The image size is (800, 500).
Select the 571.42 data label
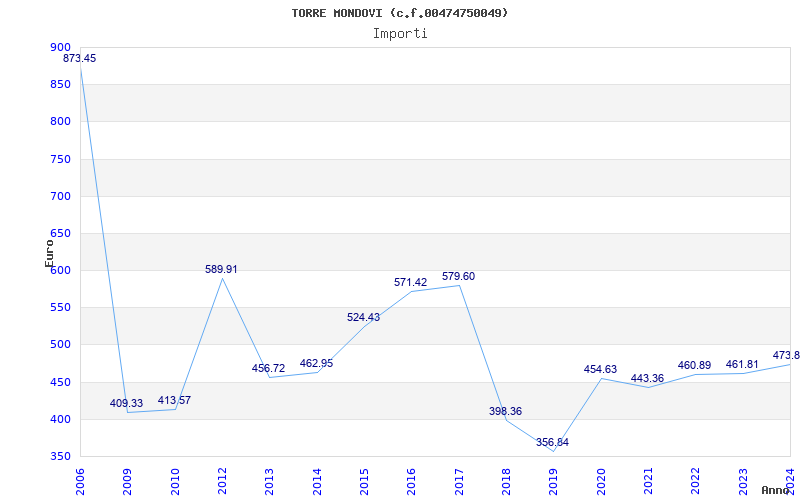[x=411, y=282]
